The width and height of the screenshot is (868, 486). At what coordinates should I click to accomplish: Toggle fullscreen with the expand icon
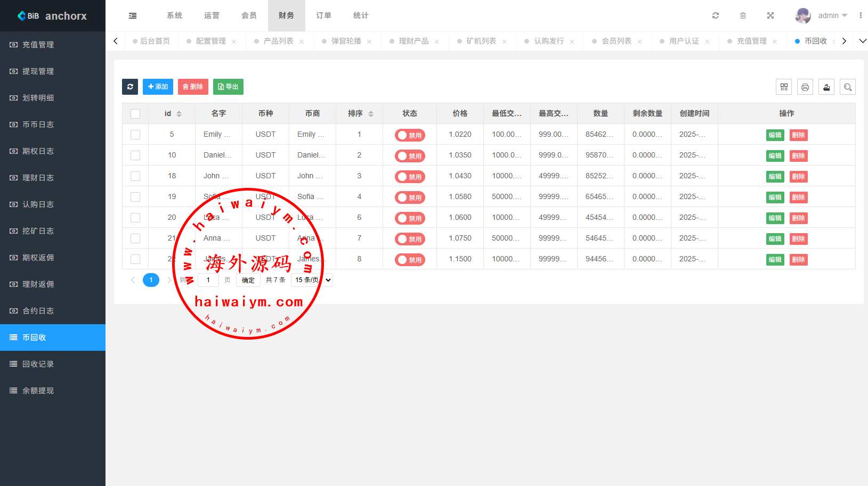tap(770, 15)
